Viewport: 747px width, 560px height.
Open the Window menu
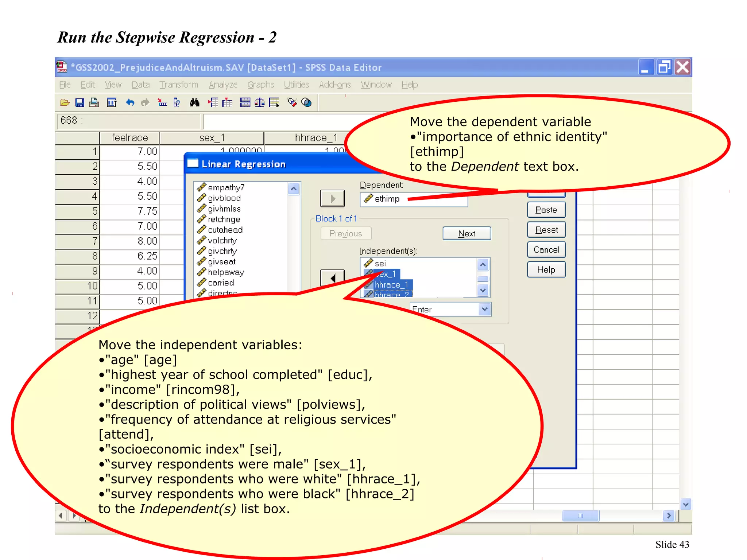click(x=376, y=85)
